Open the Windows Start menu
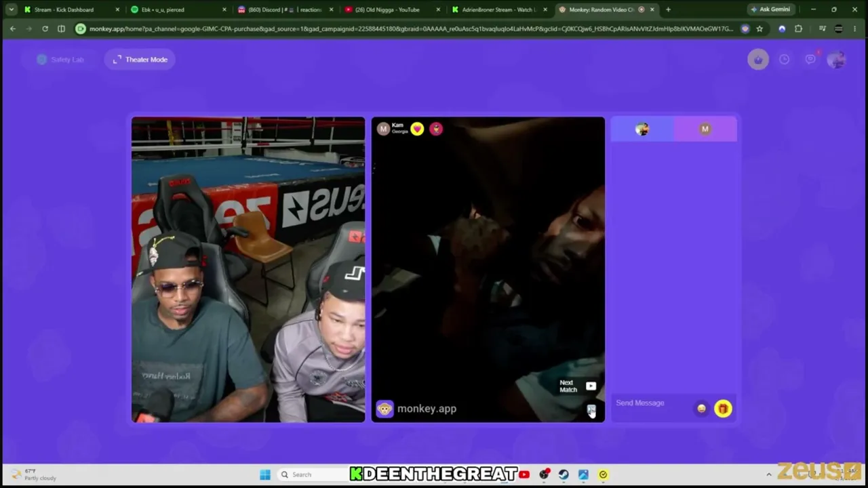868x488 pixels. click(265, 474)
